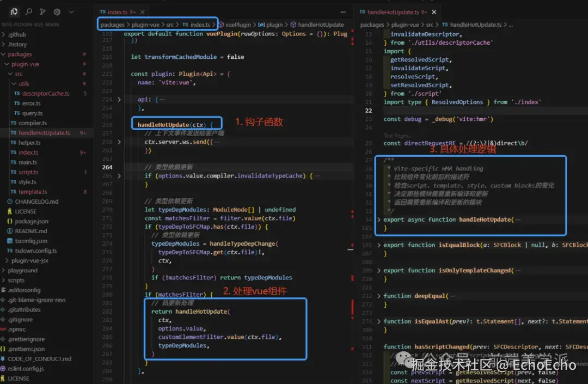Collapse the src folder

19,74
